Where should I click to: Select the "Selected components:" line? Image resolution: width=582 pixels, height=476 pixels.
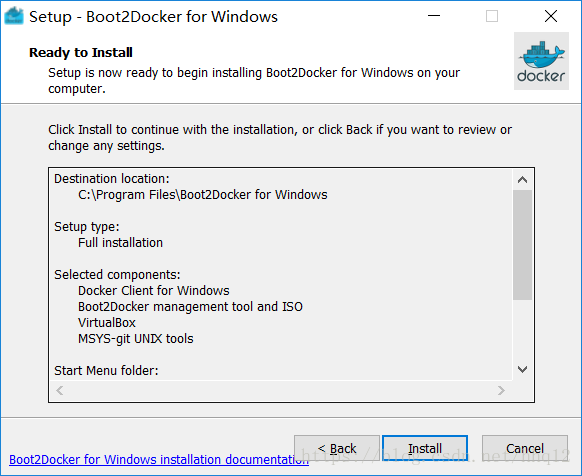point(117,275)
